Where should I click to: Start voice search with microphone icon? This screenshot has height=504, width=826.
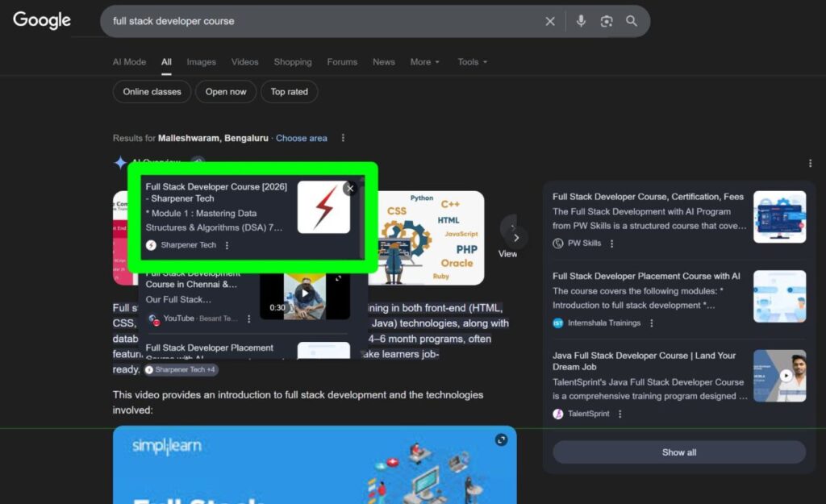[581, 21]
